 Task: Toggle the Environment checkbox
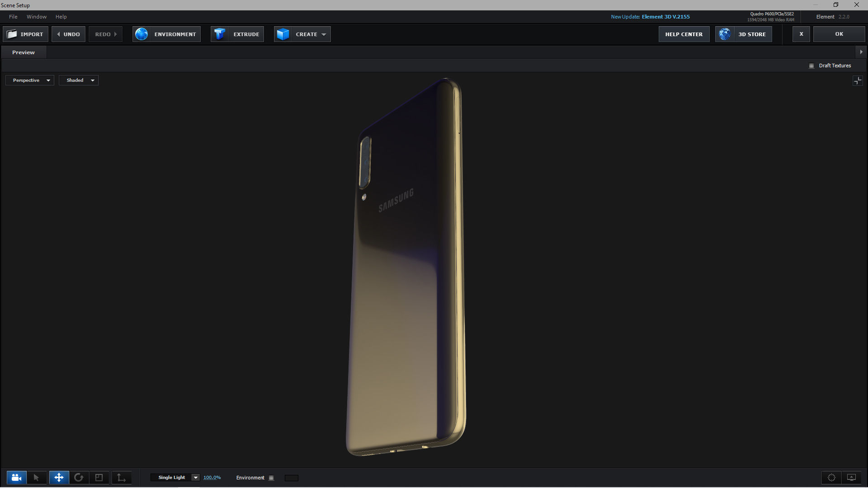(x=271, y=478)
